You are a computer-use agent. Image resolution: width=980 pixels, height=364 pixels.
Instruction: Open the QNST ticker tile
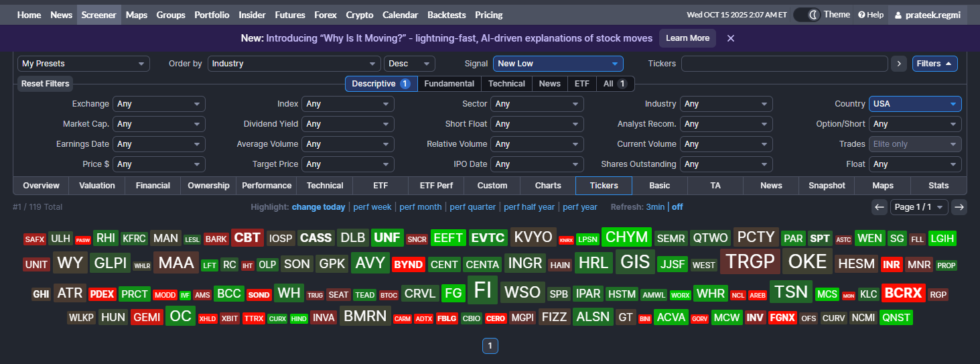click(x=896, y=318)
